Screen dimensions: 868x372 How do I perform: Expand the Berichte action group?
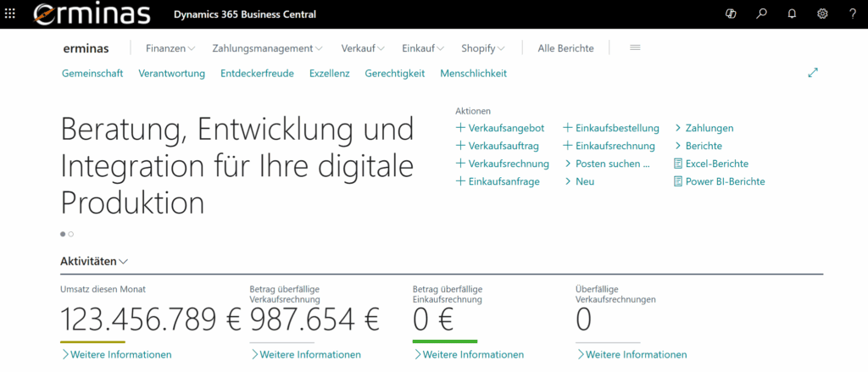pyautogui.click(x=698, y=146)
